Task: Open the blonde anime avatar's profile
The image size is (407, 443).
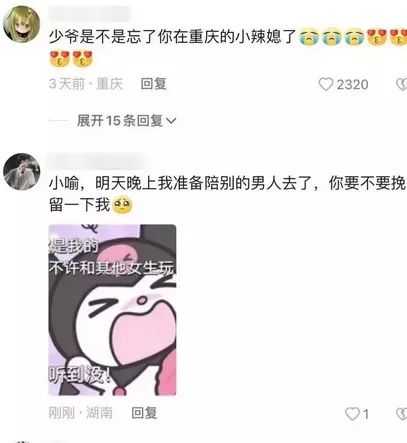Action: coord(22,24)
